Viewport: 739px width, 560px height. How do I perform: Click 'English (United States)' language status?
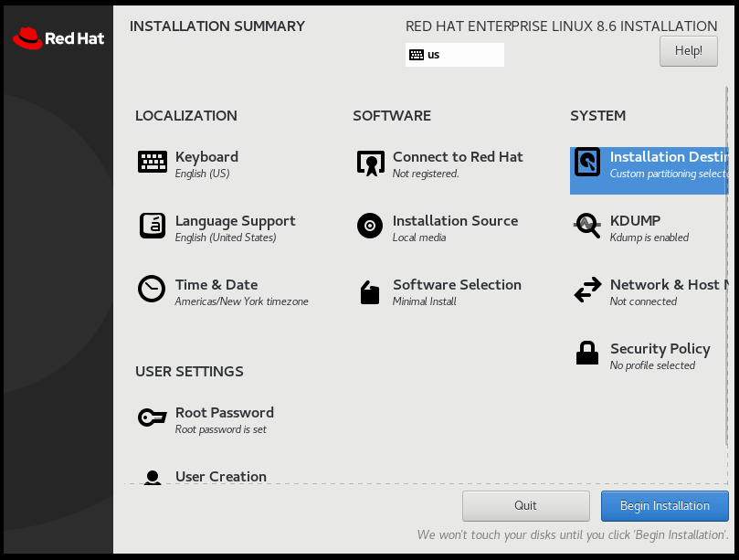226,238
